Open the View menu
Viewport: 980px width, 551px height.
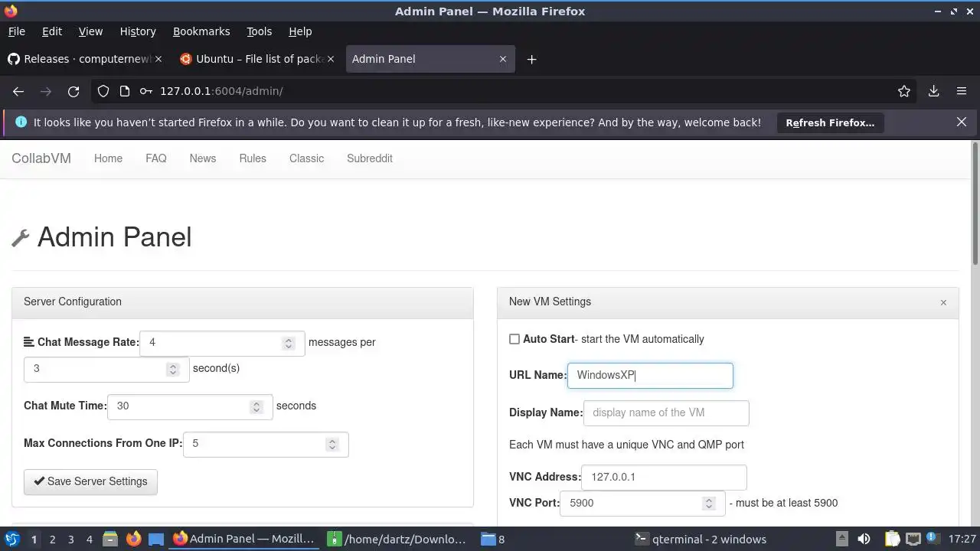pos(90,31)
